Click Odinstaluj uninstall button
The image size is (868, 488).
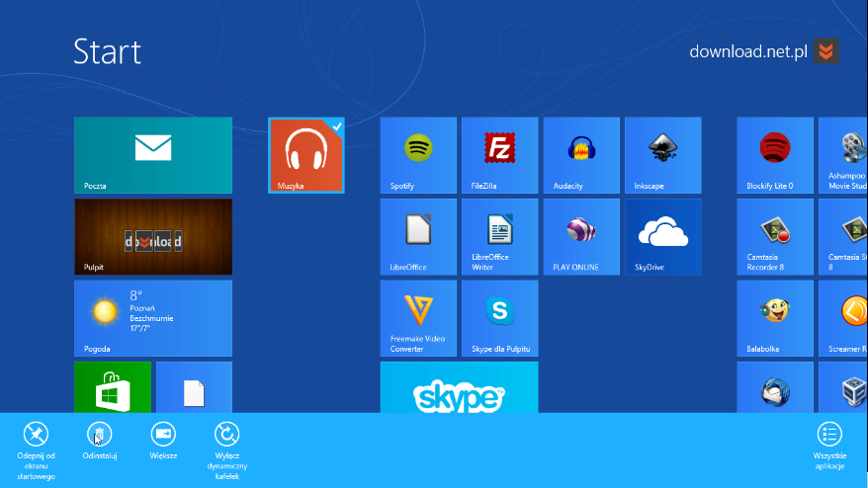100,441
